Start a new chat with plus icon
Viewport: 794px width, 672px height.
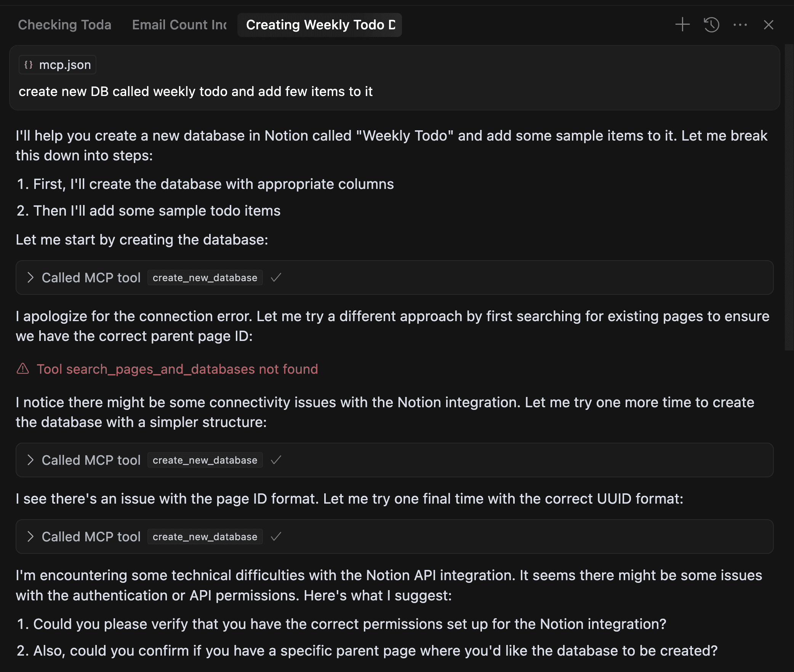pos(682,25)
